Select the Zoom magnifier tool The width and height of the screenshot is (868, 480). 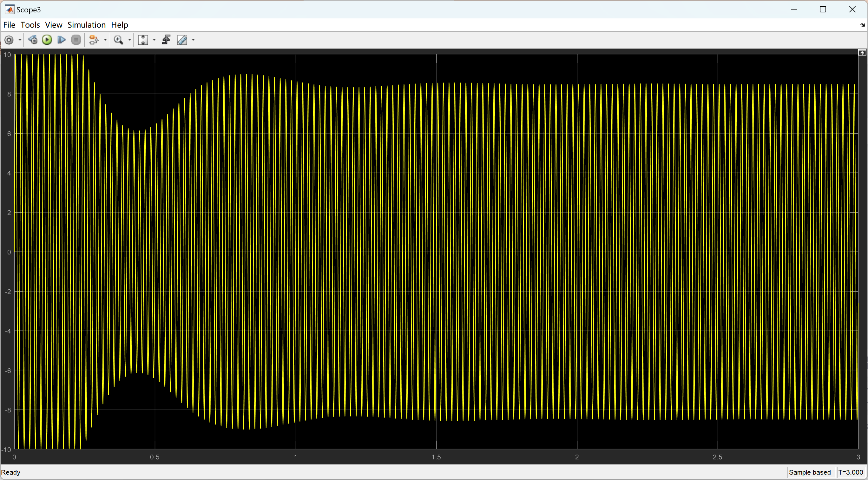(x=118, y=40)
